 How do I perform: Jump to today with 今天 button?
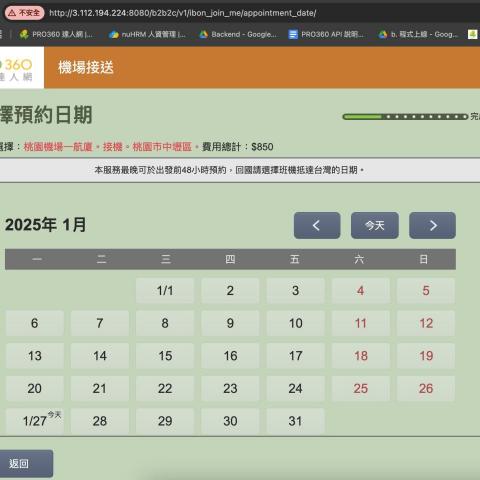click(375, 225)
